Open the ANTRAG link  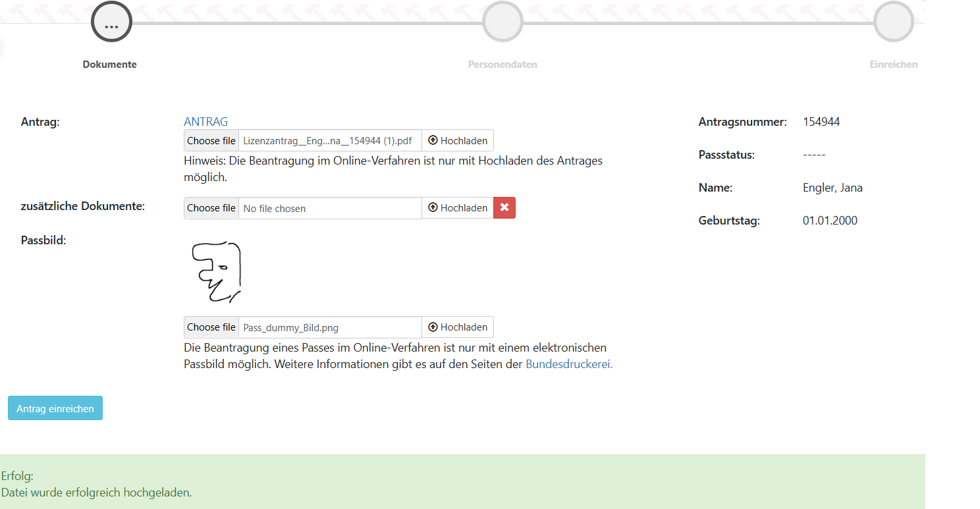coord(205,122)
